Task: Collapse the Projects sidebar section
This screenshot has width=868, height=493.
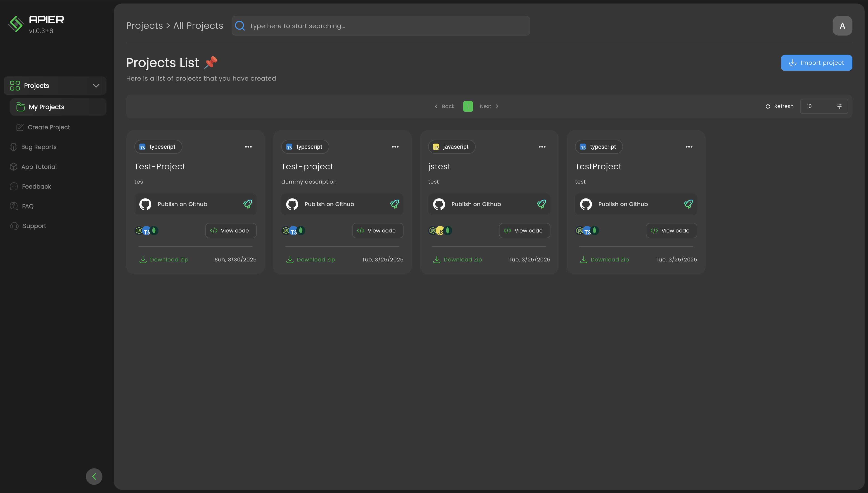Action: [x=96, y=86]
